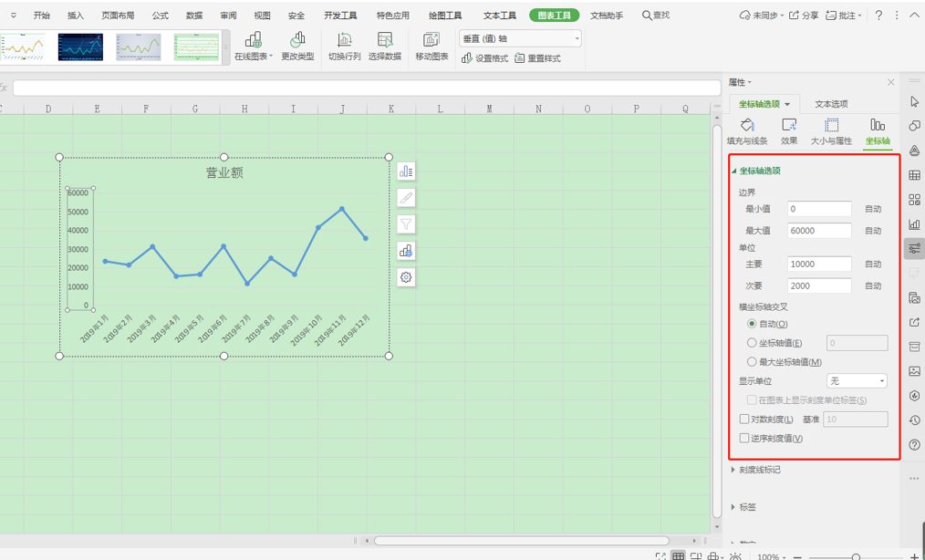The image size is (925, 560).
Task: Open the 垂直(值)轴 combo box
Action: coord(576,38)
